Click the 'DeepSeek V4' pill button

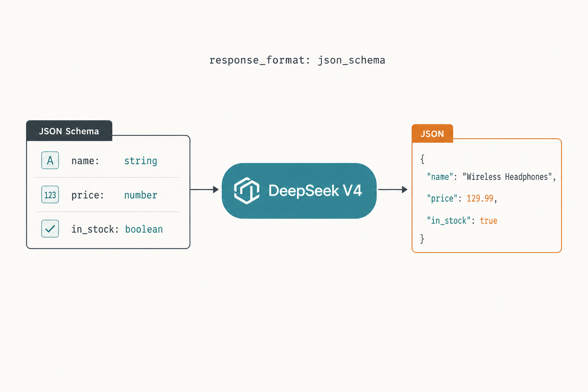click(x=299, y=191)
